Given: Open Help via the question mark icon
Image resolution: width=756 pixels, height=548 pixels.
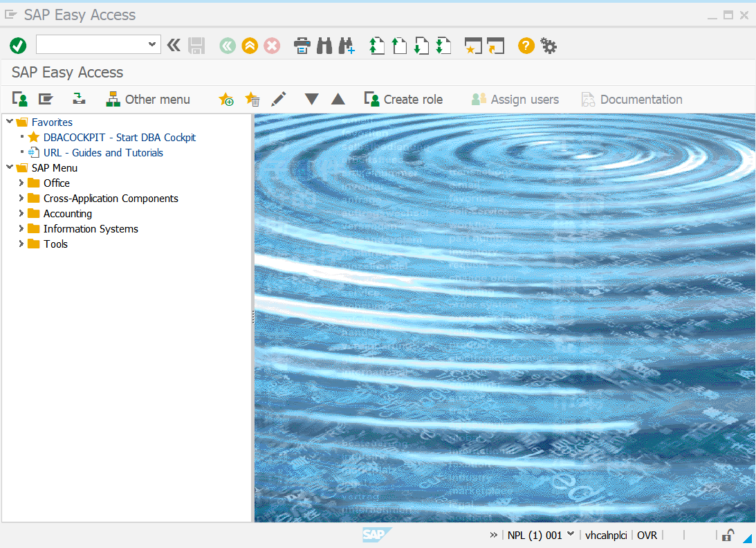Looking at the screenshot, I should pyautogui.click(x=526, y=46).
